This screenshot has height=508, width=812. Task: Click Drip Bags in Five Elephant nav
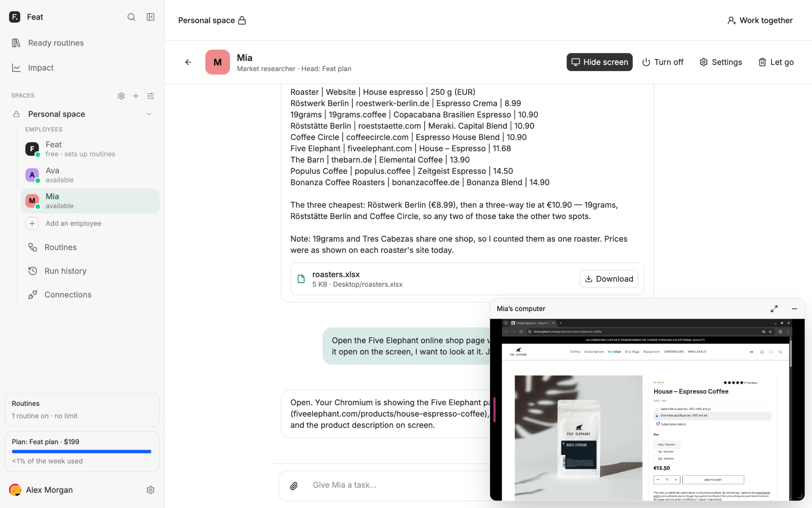tap(632, 352)
